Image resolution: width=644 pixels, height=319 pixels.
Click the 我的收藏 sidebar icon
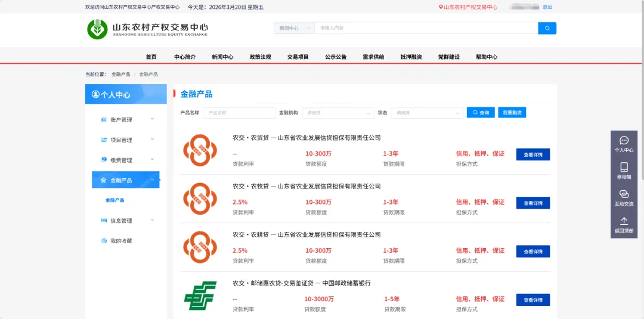click(104, 240)
